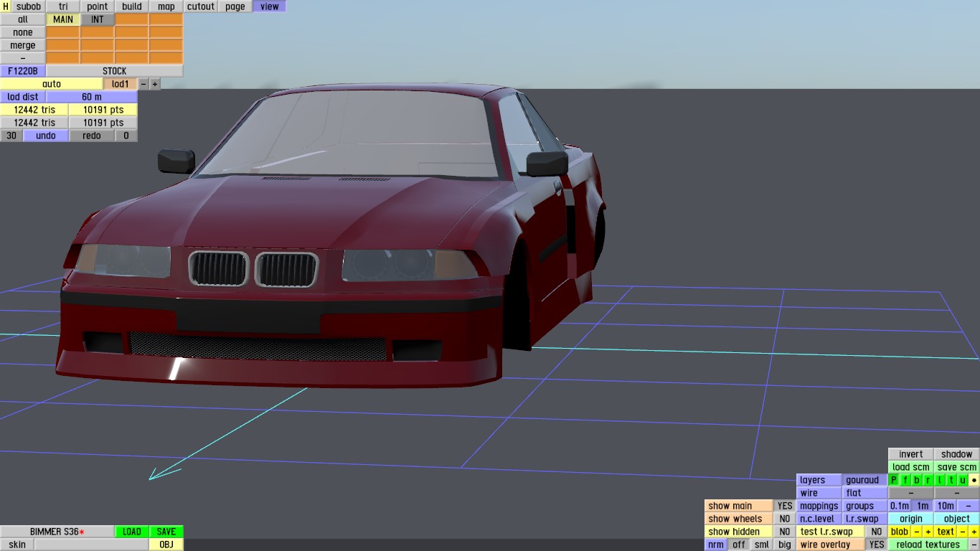Click the skin button
980x551 pixels.
tap(17, 545)
